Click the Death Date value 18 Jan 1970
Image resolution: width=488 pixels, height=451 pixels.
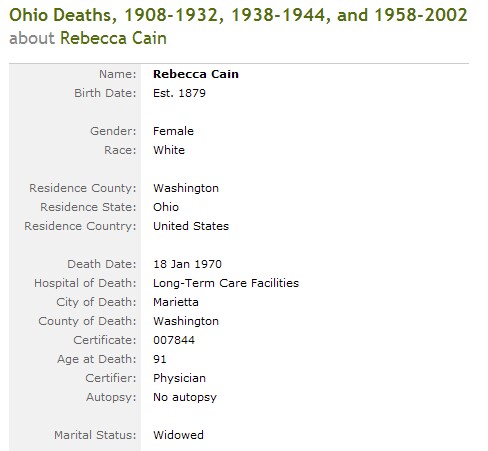(187, 264)
